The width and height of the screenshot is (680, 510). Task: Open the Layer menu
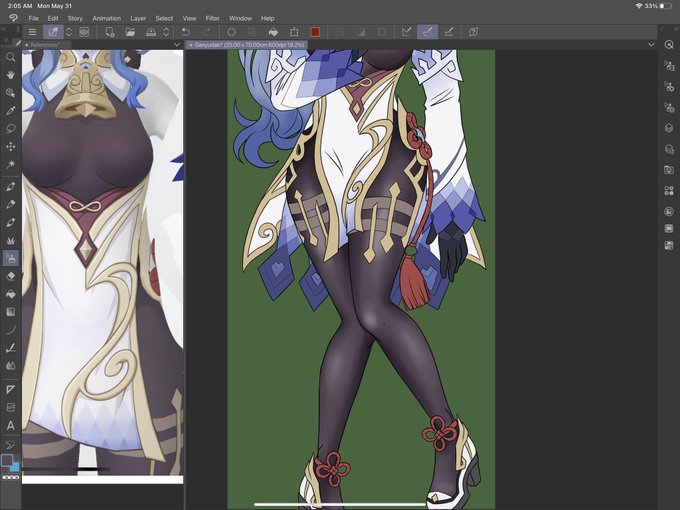pos(138,18)
